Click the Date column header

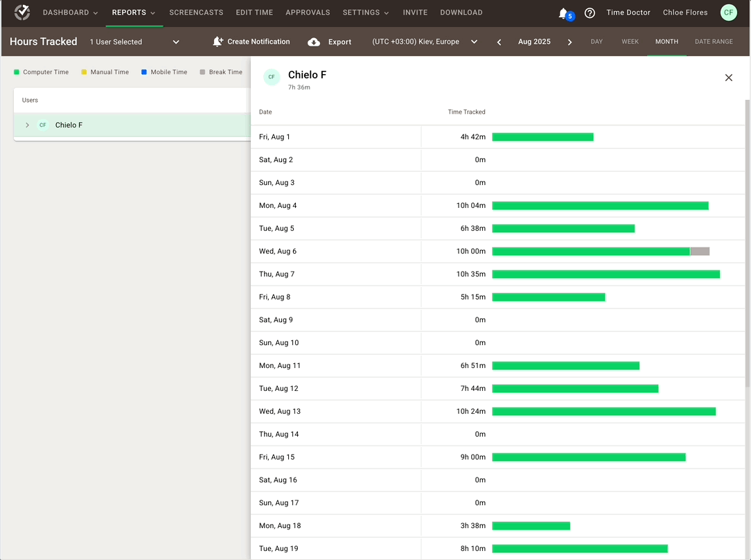tap(265, 112)
